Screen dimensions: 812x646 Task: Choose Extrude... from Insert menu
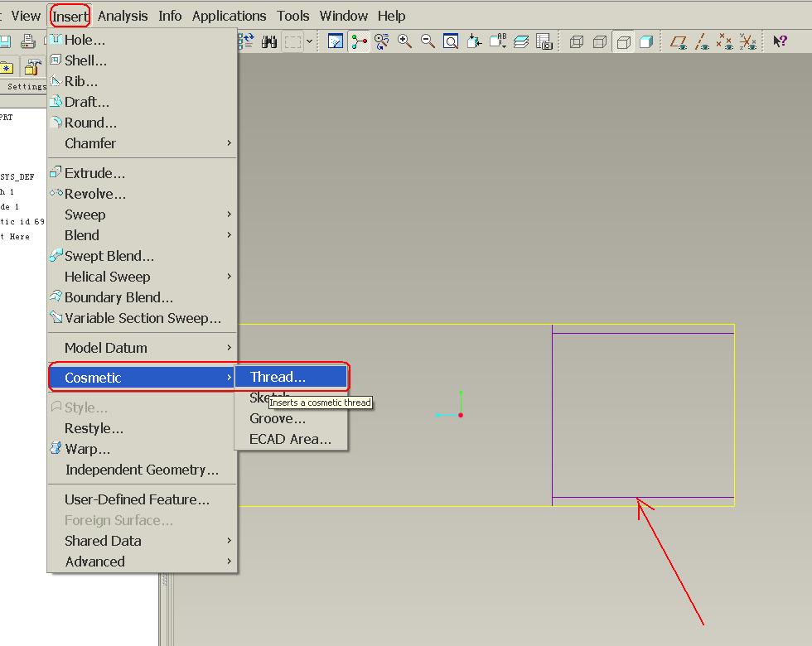pos(142,173)
